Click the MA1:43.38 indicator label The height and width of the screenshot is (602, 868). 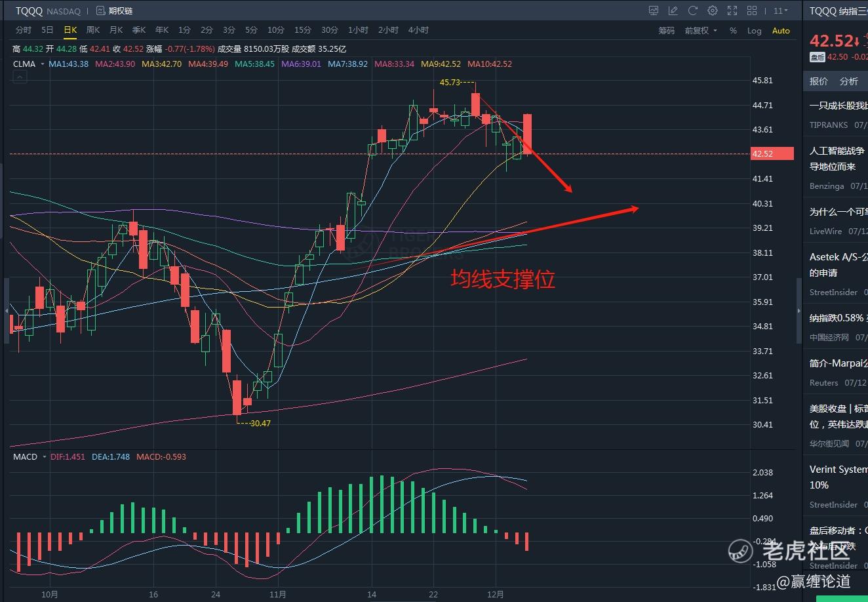69,64
